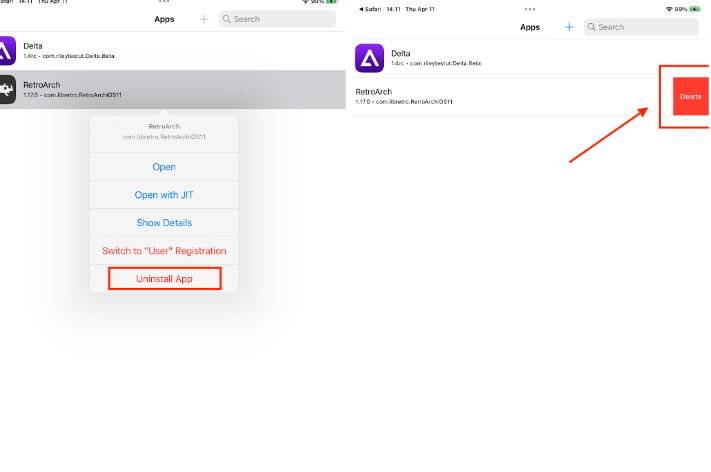The width and height of the screenshot is (711, 472).
Task: Click the battery icon in the right status bar
Action: (696, 8)
